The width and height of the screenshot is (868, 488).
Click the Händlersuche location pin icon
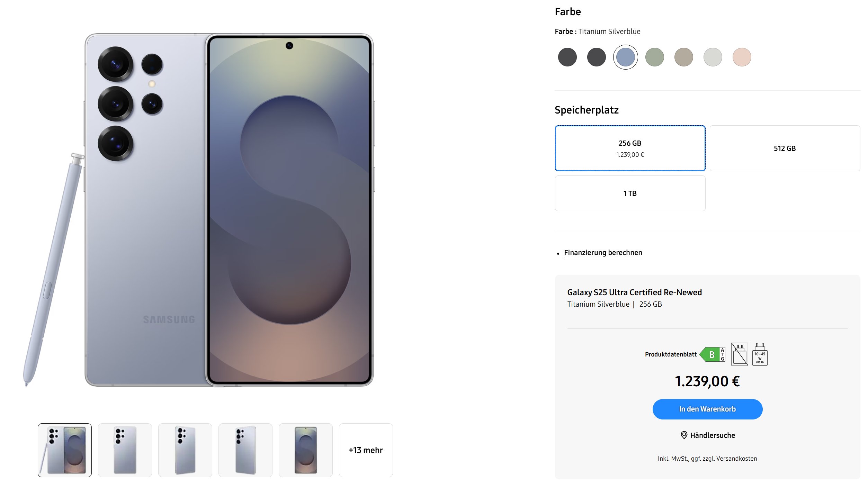(x=684, y=435)
